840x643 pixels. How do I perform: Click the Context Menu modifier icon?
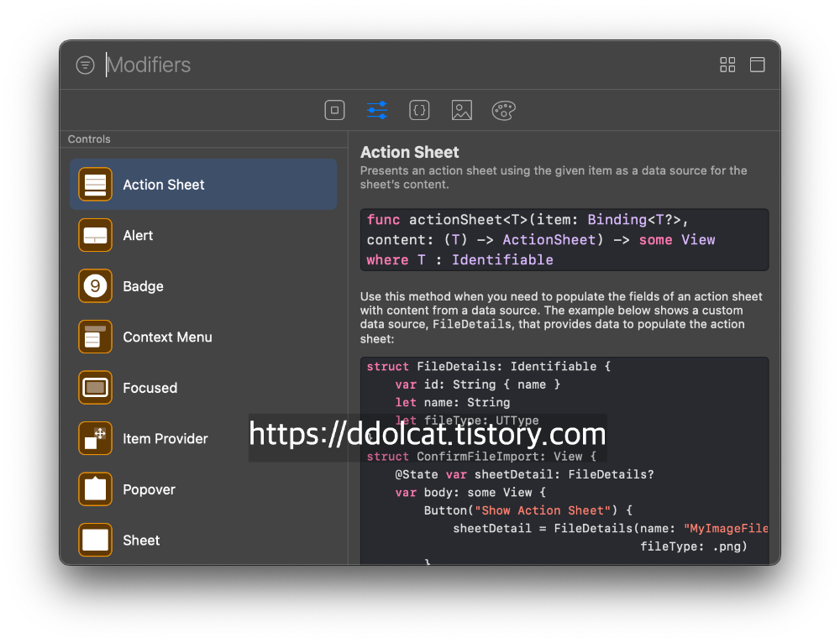click(x=96, y=337)
